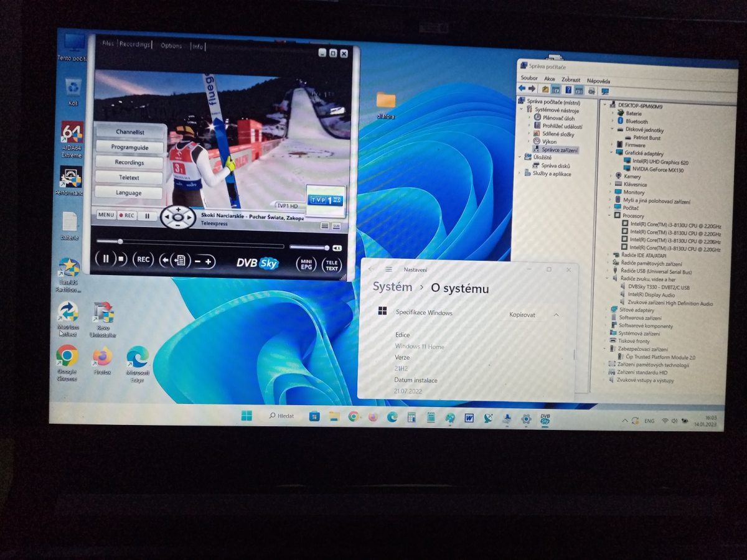Open Channellist from overlay menu
Screen dimensions: 747x560
point(130,132)
